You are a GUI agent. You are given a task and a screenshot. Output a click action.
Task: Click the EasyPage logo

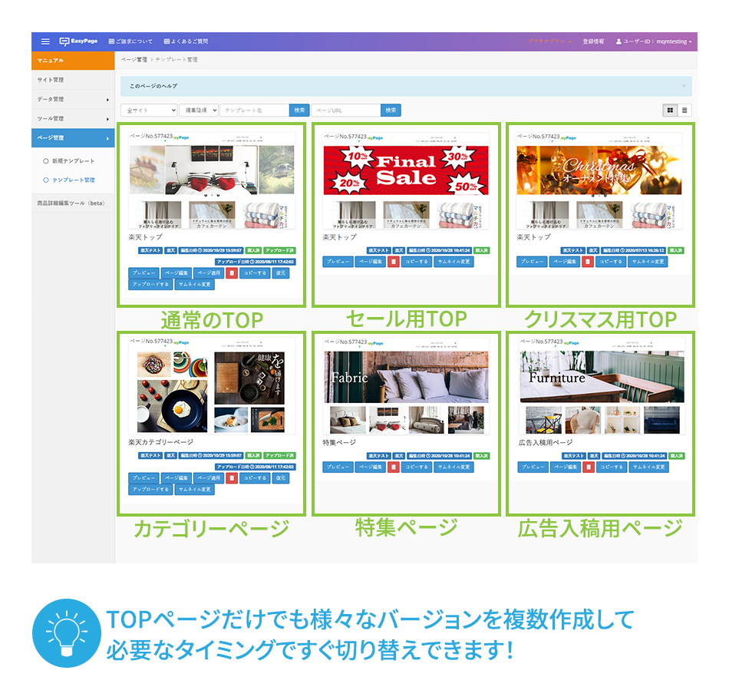tap(78, 41)
